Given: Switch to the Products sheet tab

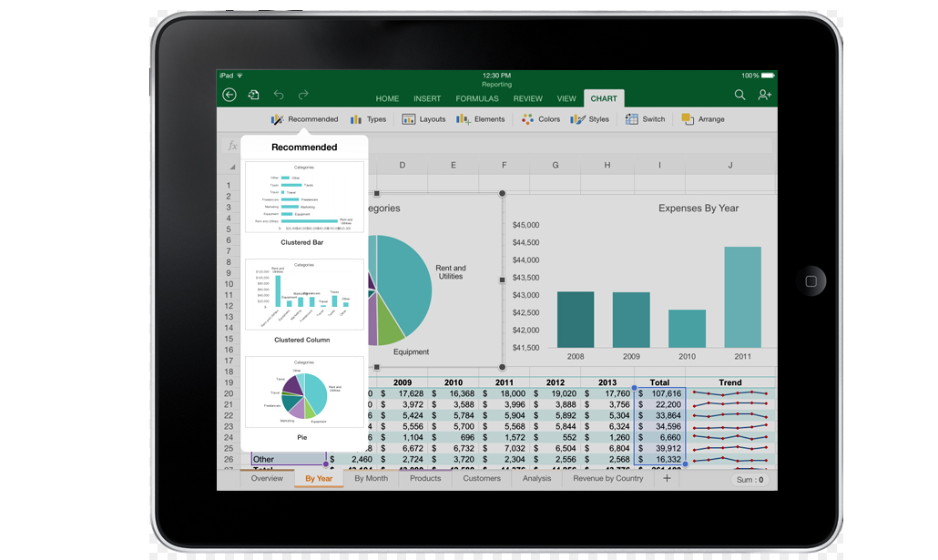Looking at the screenshot, I should pyautogui.click(x=425, y=479).
